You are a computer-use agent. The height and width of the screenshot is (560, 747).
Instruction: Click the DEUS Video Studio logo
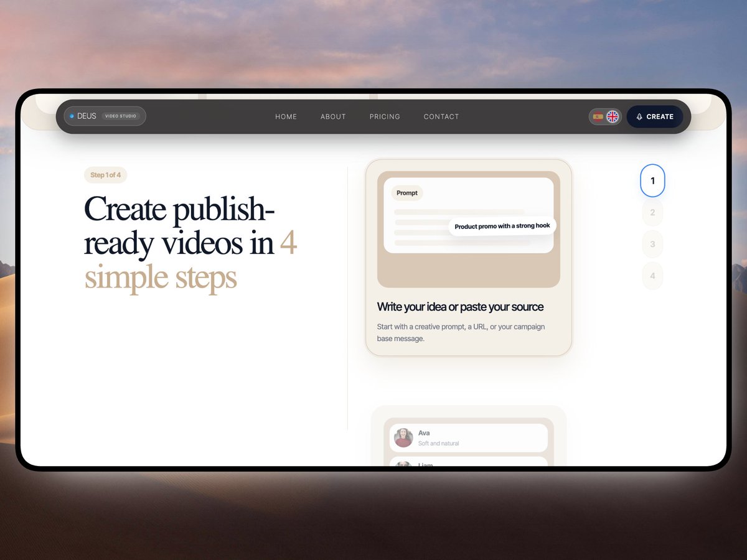105,116
